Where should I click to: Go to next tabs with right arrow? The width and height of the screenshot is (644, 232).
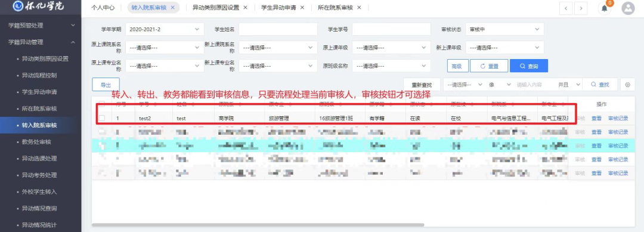pos(581,8)
